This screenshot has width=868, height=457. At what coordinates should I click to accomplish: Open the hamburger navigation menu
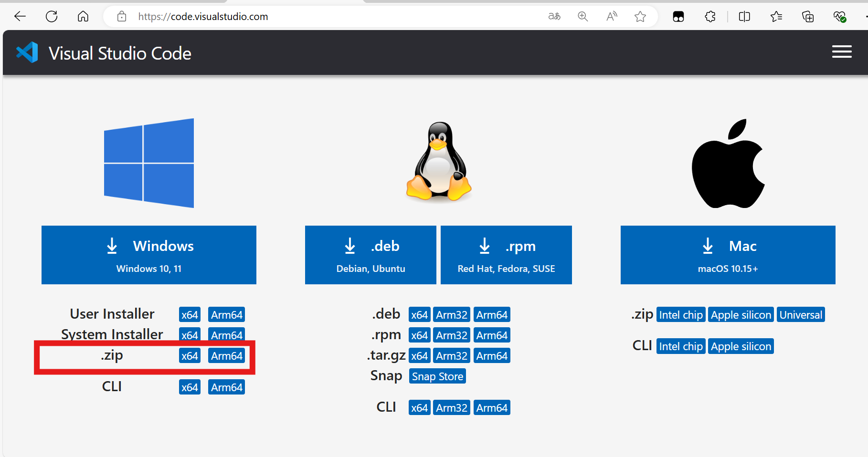point(842,52)
